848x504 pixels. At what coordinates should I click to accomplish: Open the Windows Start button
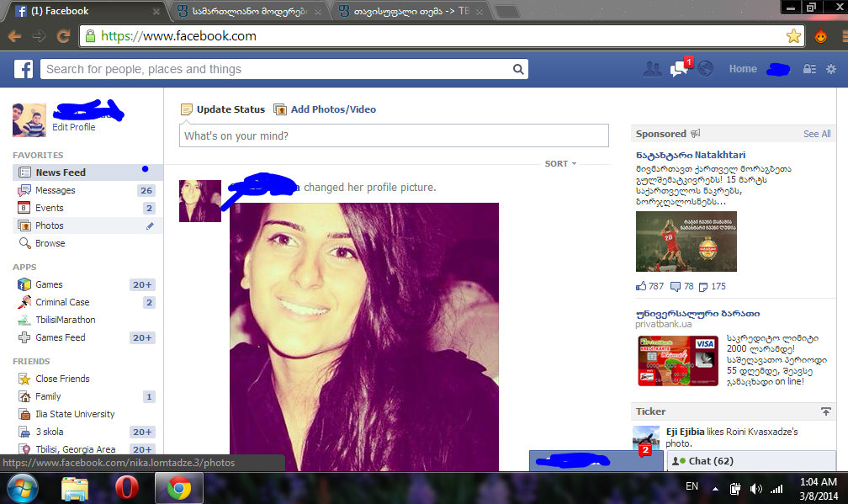click(22, 488)
